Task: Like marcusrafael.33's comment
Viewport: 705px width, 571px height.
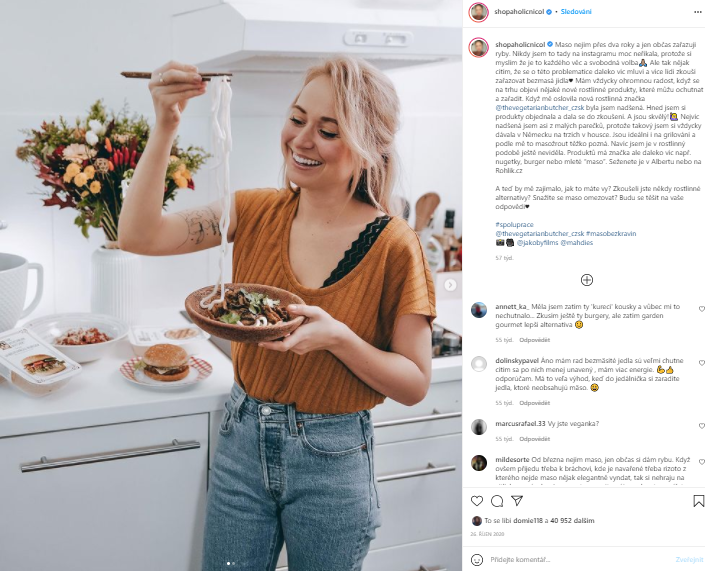Action: click(701, 426)
